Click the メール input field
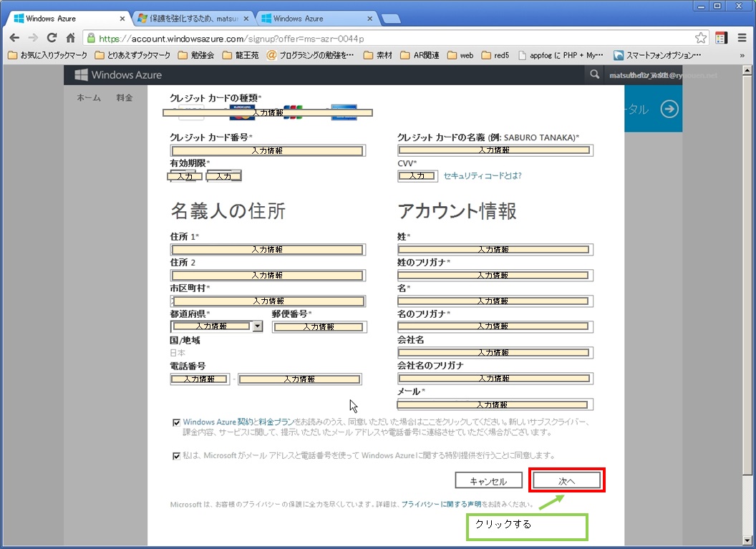 click(495, 405)
